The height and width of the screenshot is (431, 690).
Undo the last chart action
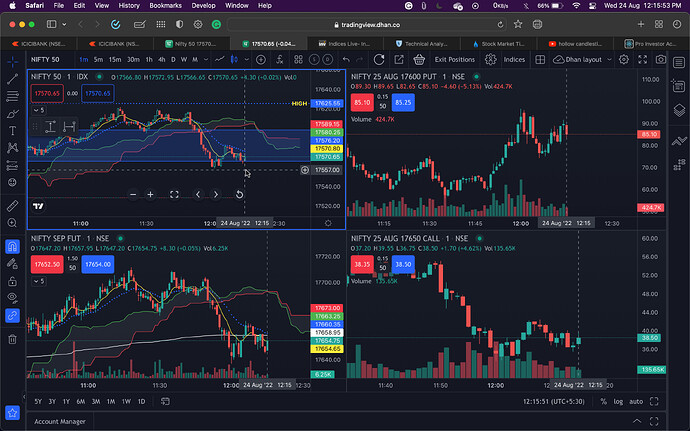[346, 59]
